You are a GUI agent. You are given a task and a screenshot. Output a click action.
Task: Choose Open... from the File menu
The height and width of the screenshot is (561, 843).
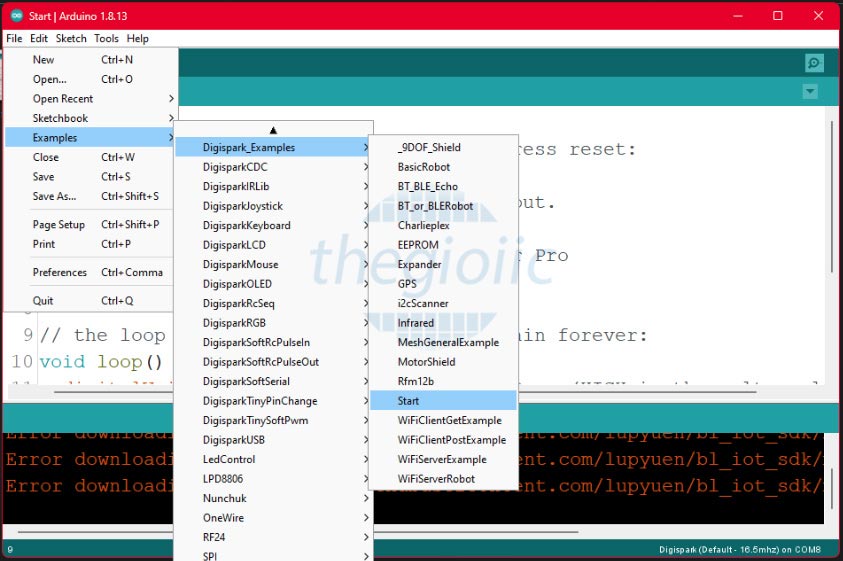(x=91, y=79)
